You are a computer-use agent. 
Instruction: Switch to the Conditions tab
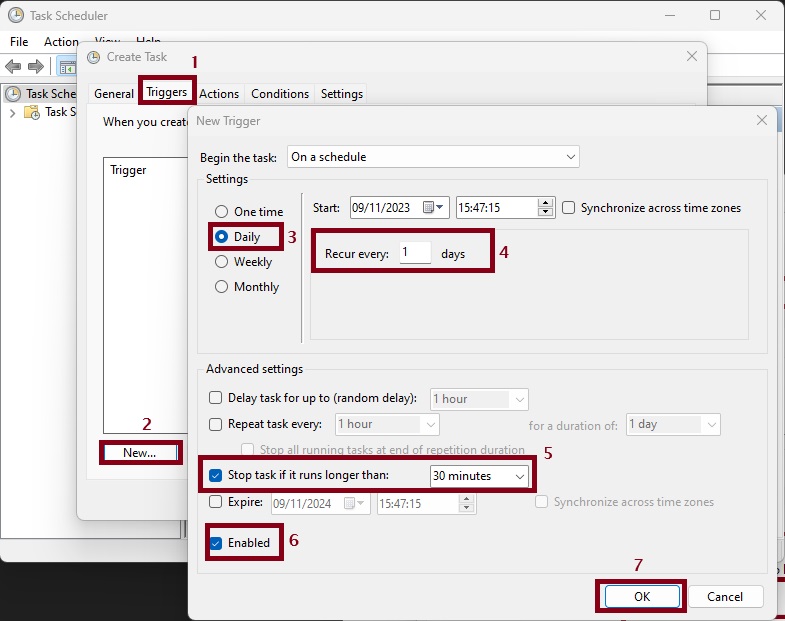coord(280,94)
